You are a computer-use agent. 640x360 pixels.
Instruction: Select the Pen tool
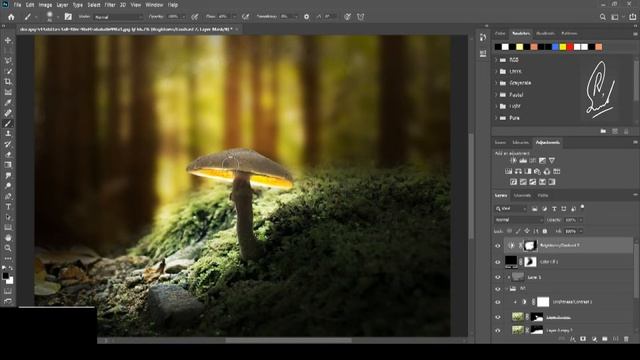(x=8, y=196)
